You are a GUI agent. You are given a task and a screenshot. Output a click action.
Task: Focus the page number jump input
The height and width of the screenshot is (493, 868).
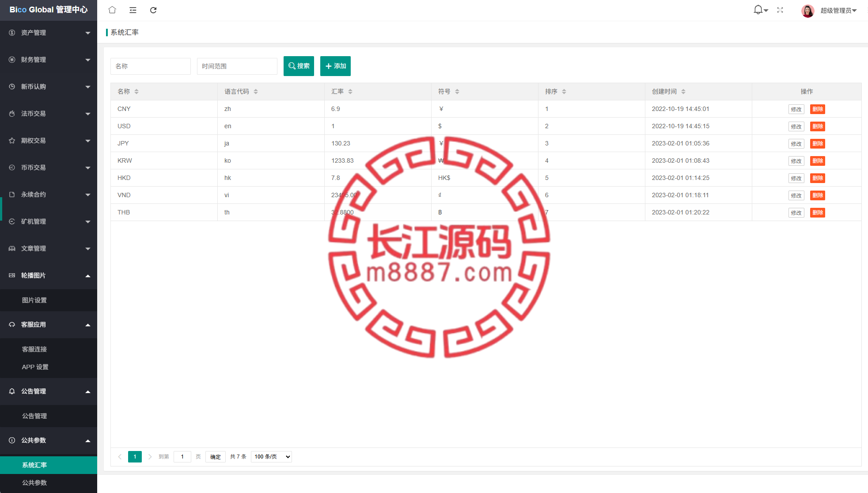pos(182,457)
